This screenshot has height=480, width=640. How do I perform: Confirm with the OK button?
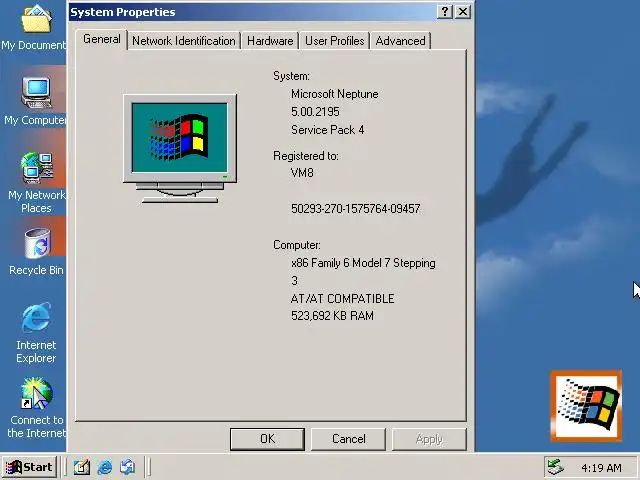(x=267, y=439)
